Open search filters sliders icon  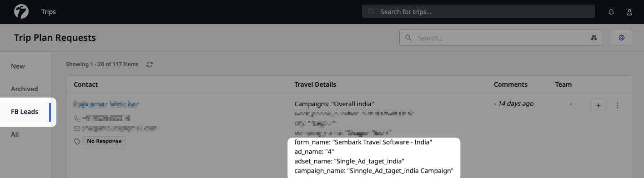click(594, 38)
